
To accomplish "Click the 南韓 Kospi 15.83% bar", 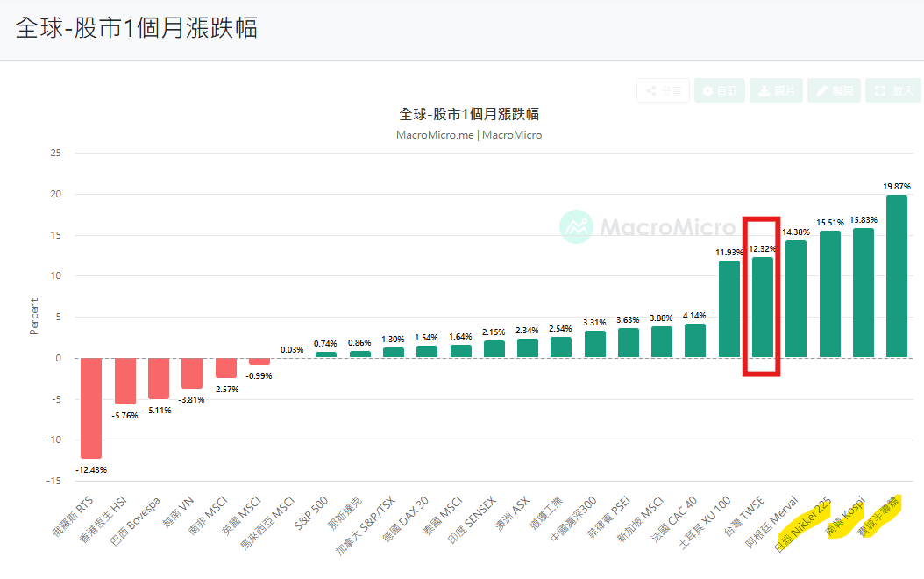I will (x=864, y=292).
